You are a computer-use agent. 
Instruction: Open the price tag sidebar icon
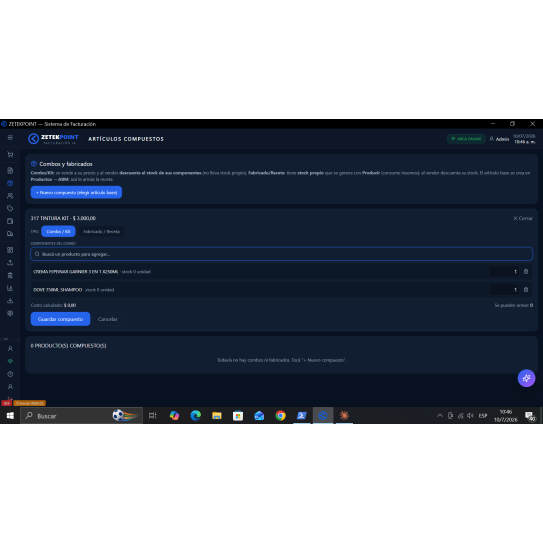pos(10,208)
